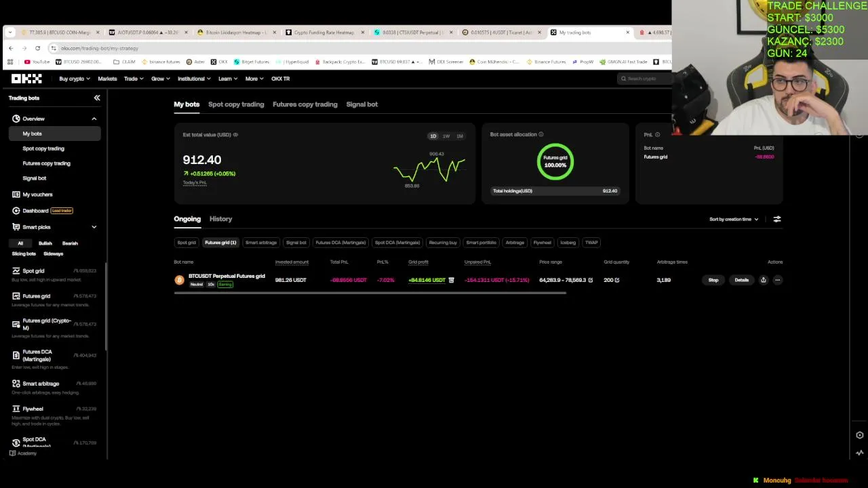
Task: Click the My vouchers icon
Action: [16, 195]
